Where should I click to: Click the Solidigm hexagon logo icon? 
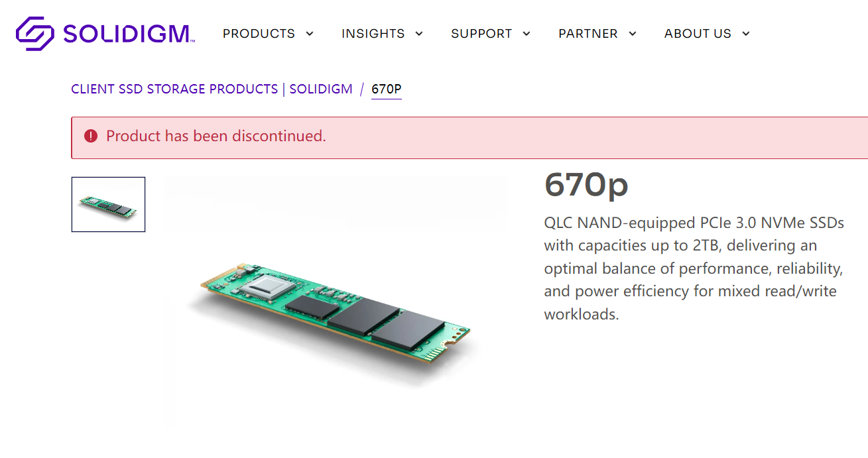point(34,33)
